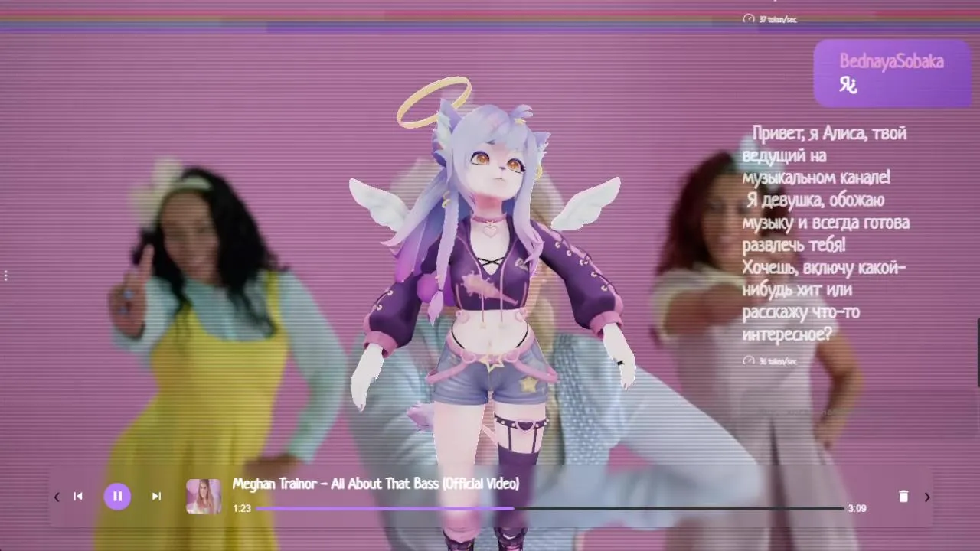
Task: Click the Meghan Trainor album thumbnail
Action: [204, 497]
